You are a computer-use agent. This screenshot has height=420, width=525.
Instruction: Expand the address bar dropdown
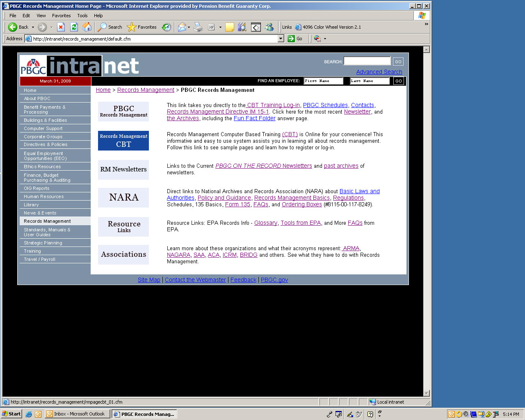(x=281, y=39)
